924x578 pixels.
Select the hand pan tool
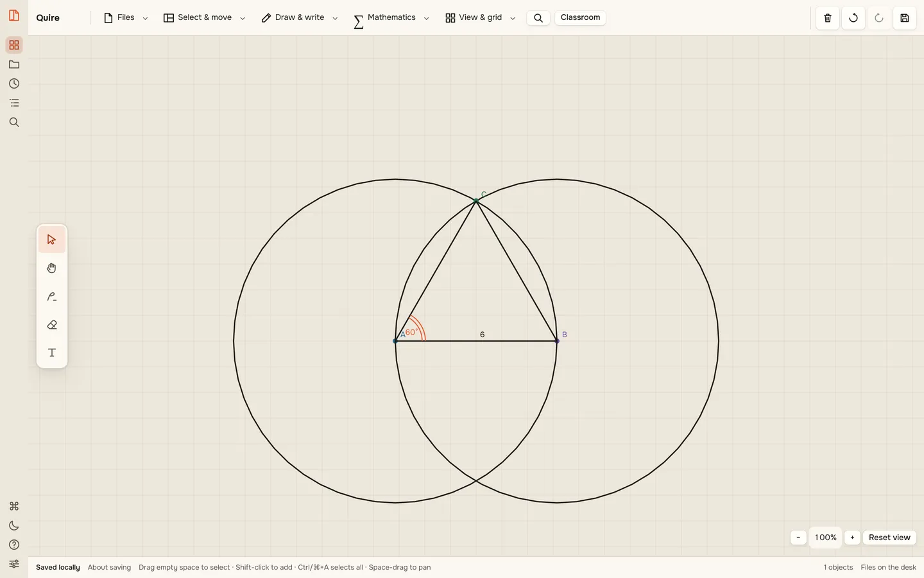[x=52, y=268]
